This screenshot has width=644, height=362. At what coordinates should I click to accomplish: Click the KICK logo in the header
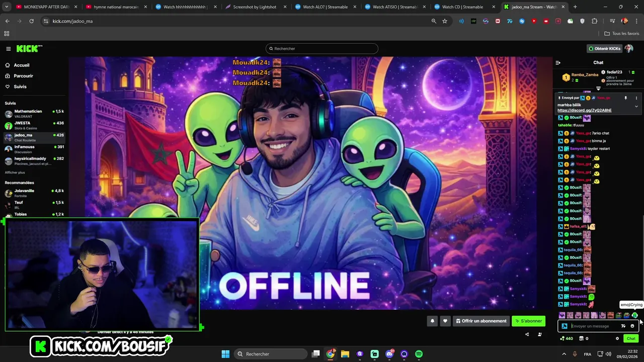click(x=29, y=48)
